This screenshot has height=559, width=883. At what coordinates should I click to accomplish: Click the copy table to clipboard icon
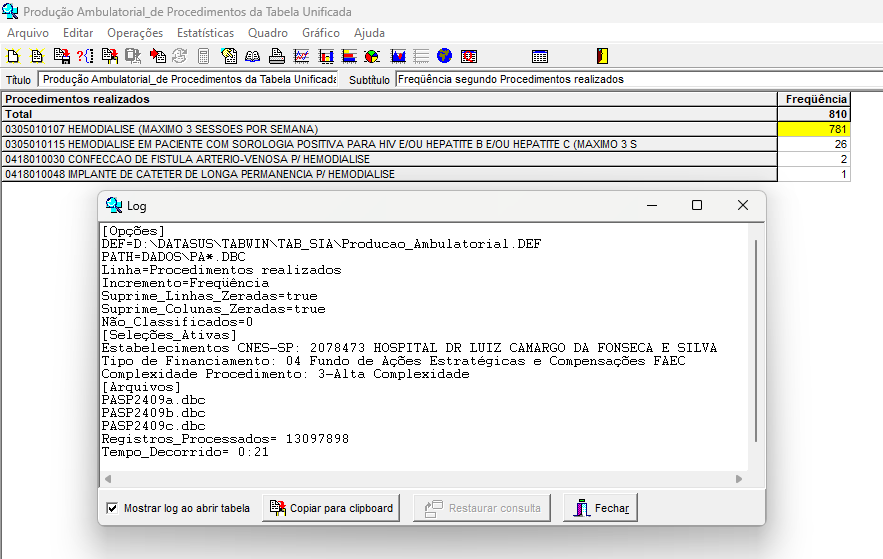(110, 56)
